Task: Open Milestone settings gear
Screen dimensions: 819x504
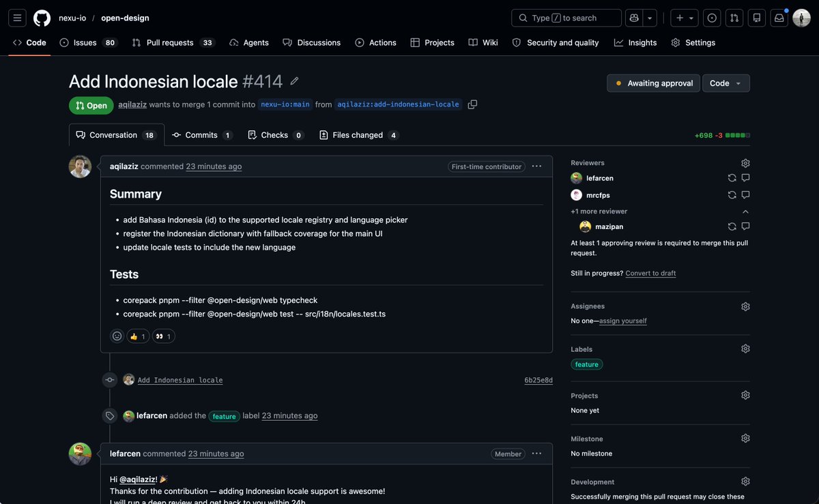Action: [x=745, y=438]
